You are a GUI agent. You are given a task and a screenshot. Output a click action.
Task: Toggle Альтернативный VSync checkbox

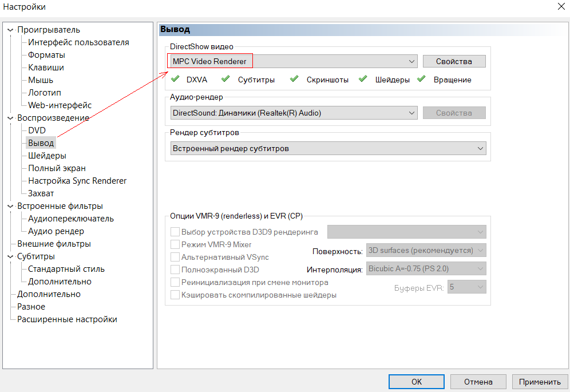(x=175, y=257)
